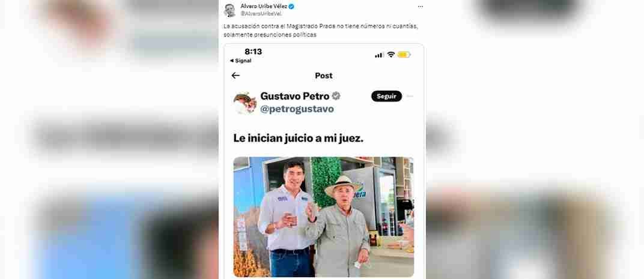The image size is (644, 279).
Task: Open Gustavo Petro's hummingbird avatar
Action: (x=245, y=103)
